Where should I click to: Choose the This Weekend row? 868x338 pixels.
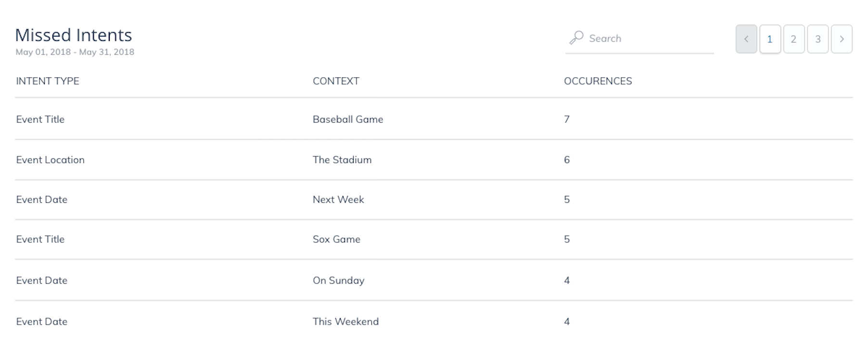click(434, 321)
